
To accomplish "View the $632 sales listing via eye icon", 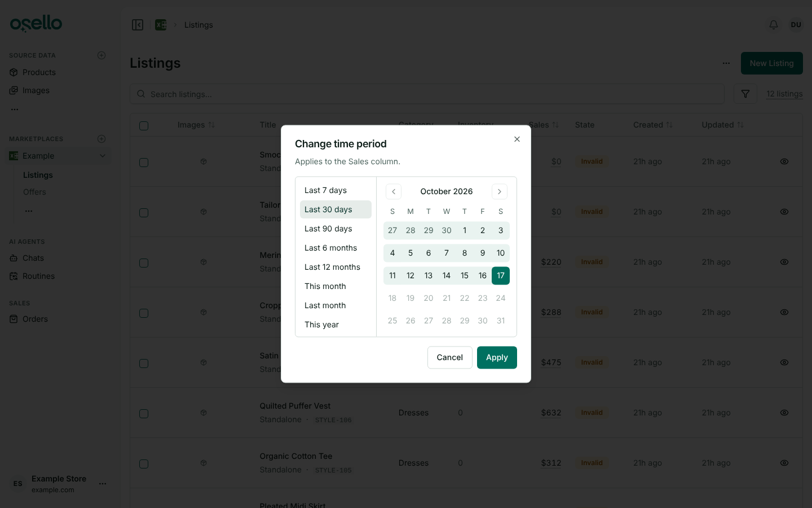I will click(x=784, y=413).
